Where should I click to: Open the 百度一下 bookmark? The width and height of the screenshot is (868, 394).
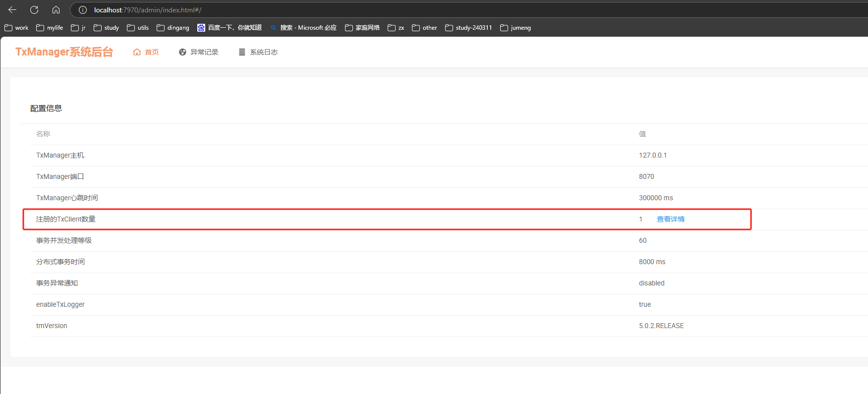(x=230, y=28)
